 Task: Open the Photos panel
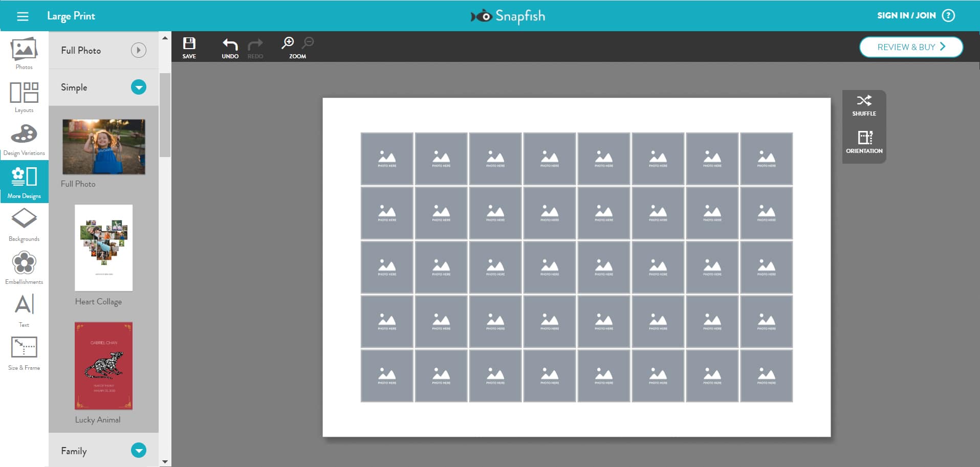click(x=24, y=52)
